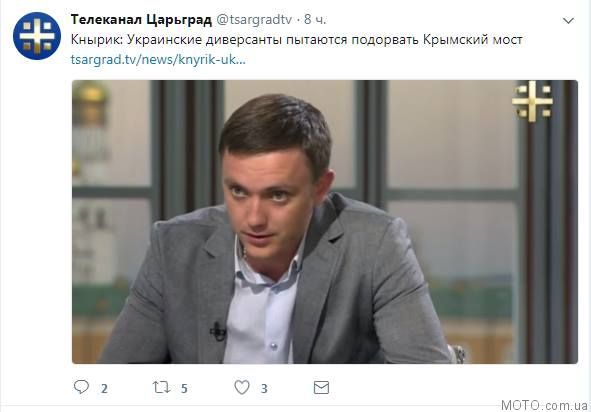Image resolution: width=591 pixels, height=412 pixels.
Task: Retweet using the arrows icon
Action: 161,387
